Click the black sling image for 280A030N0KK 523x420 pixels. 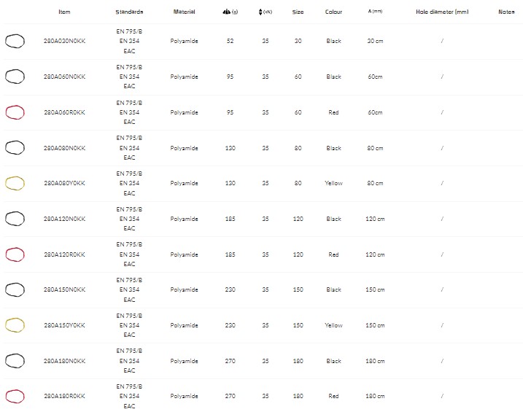click(x=15, y=42)
